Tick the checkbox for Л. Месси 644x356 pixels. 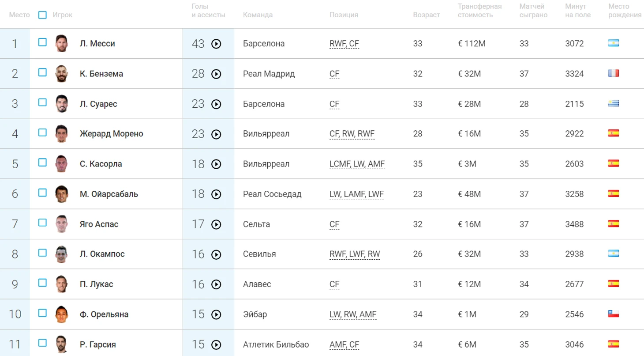(42, 42)
